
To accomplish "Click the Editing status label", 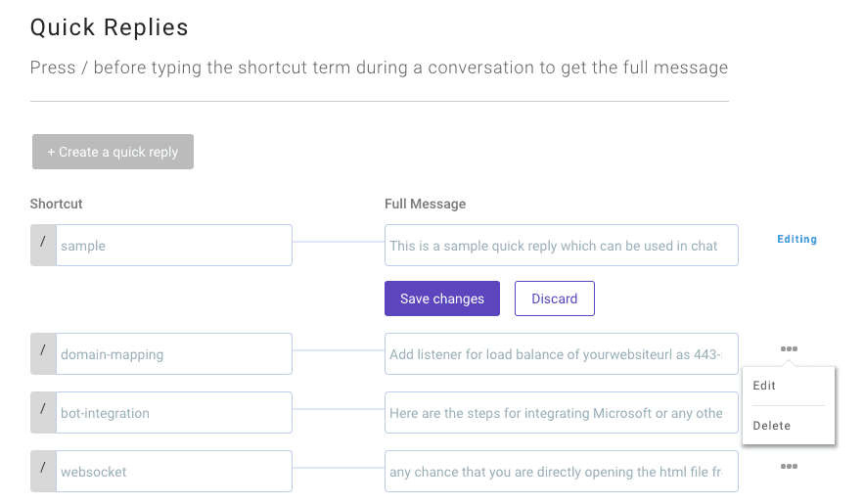I will pos(796,239).
